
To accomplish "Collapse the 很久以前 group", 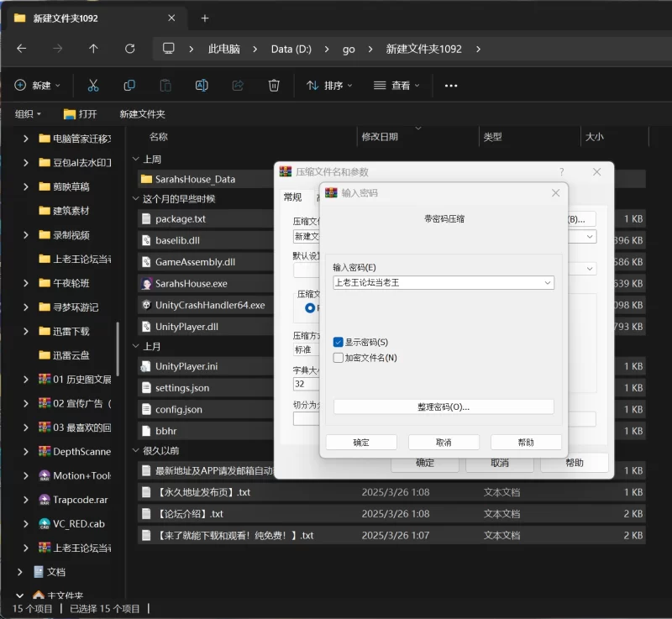I will tap(136, 450).
